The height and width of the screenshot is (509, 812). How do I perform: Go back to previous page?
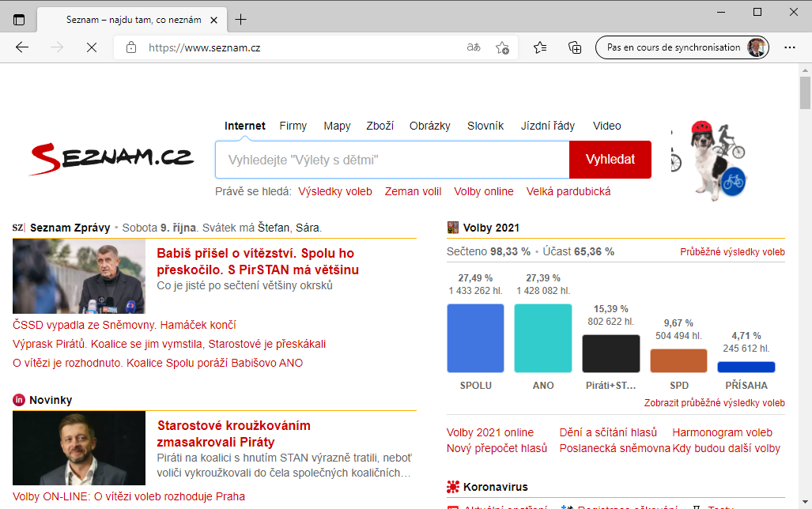[22, 47]
